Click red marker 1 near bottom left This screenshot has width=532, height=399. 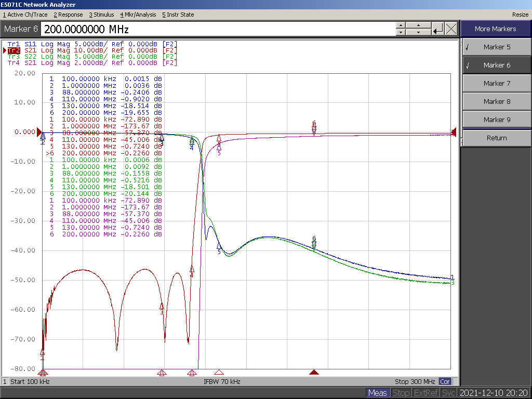[43, 354]
